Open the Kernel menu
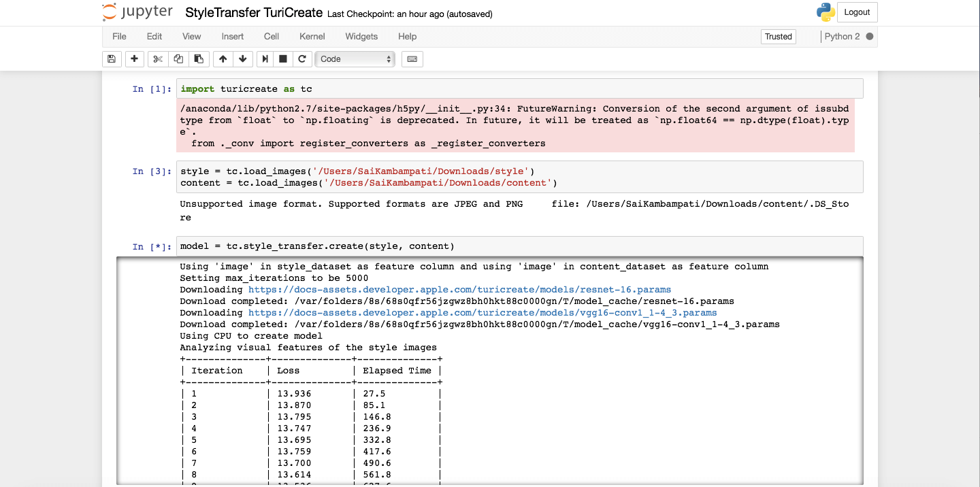The image size is (980, 487). coord(312,36)
